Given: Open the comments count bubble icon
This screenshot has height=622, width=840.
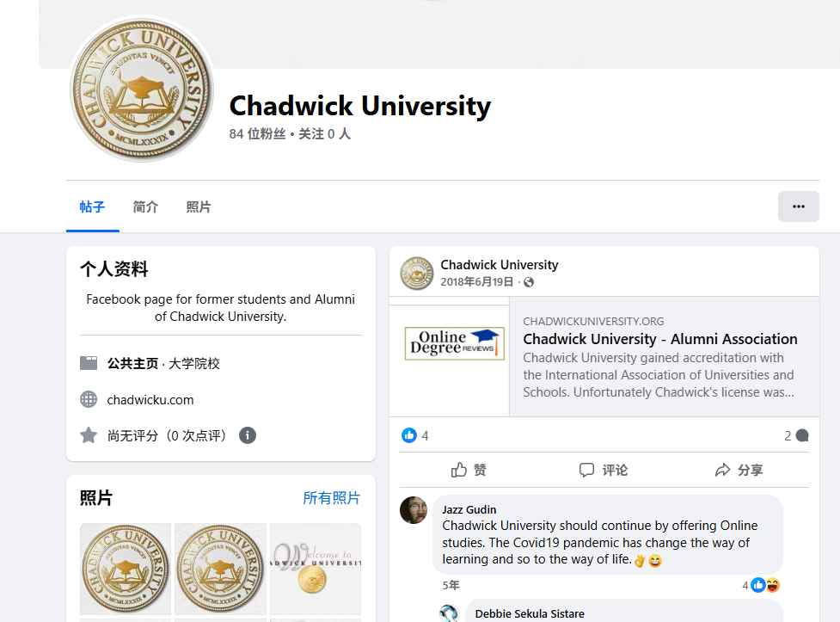Looking at the screenshot, I should [802, 435].
